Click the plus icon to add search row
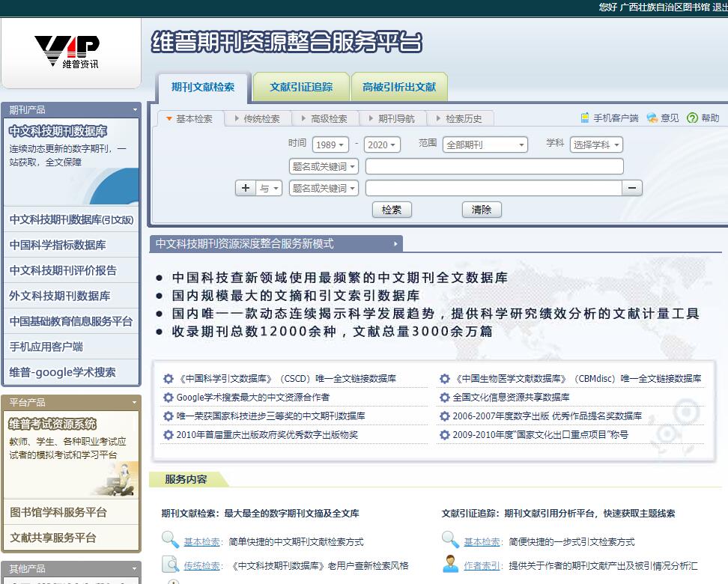The height and width of the screenshot is (584, 728). (246, 188)
